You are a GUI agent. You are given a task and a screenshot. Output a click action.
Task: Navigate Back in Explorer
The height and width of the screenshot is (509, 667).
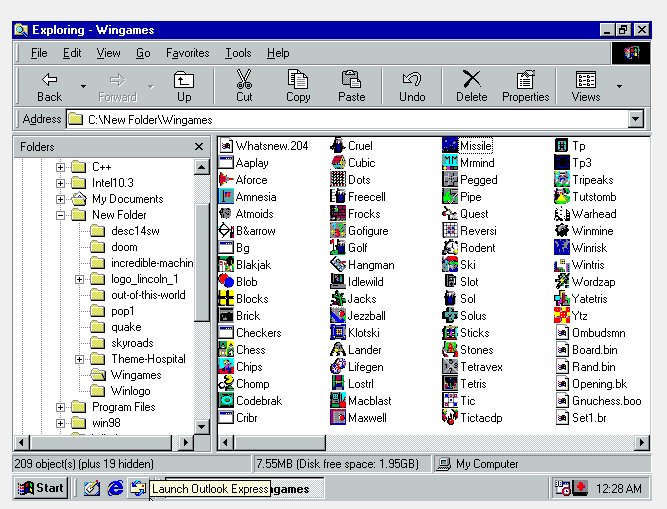(x=49, y=86)
